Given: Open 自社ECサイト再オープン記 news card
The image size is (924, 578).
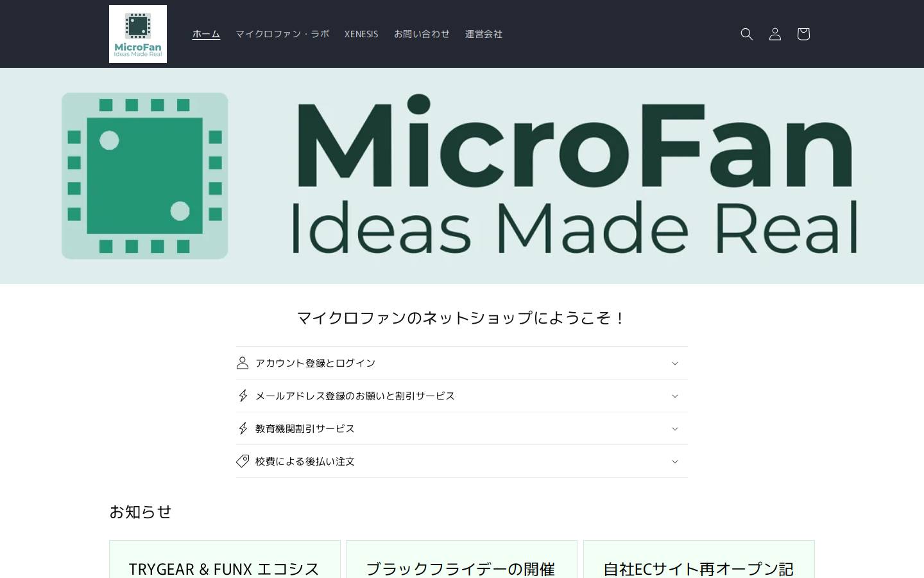Looking at the screenshot, I should point(699,559).
